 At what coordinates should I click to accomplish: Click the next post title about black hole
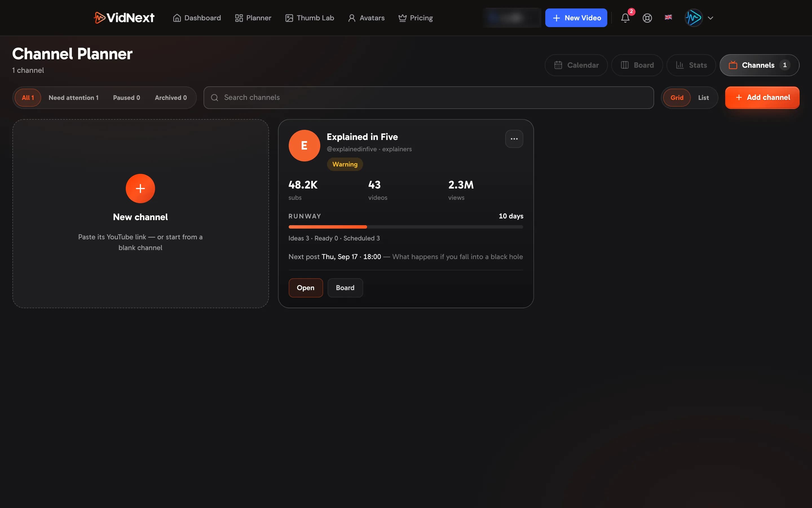457,257
